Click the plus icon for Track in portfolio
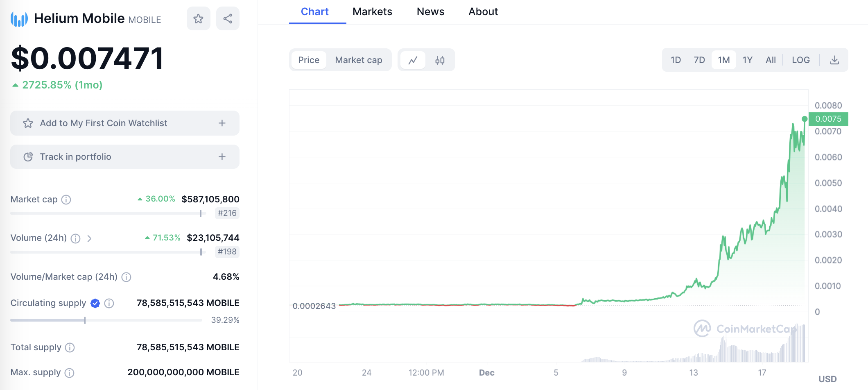This screenshot has height=390, width=868. (222, 156)
